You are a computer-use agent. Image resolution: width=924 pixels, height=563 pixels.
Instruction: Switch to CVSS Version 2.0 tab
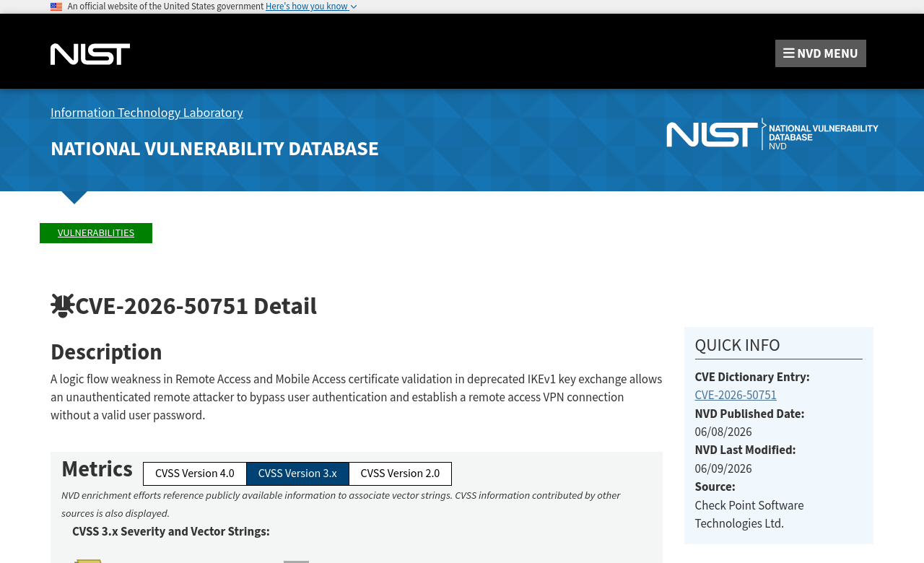(400, 473)
